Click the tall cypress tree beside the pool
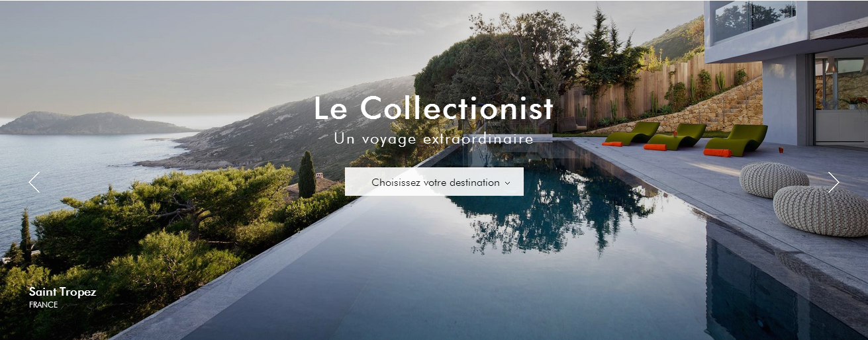This screenshot has width=868, height=340. pyautogui.click(x=307, y=175)
